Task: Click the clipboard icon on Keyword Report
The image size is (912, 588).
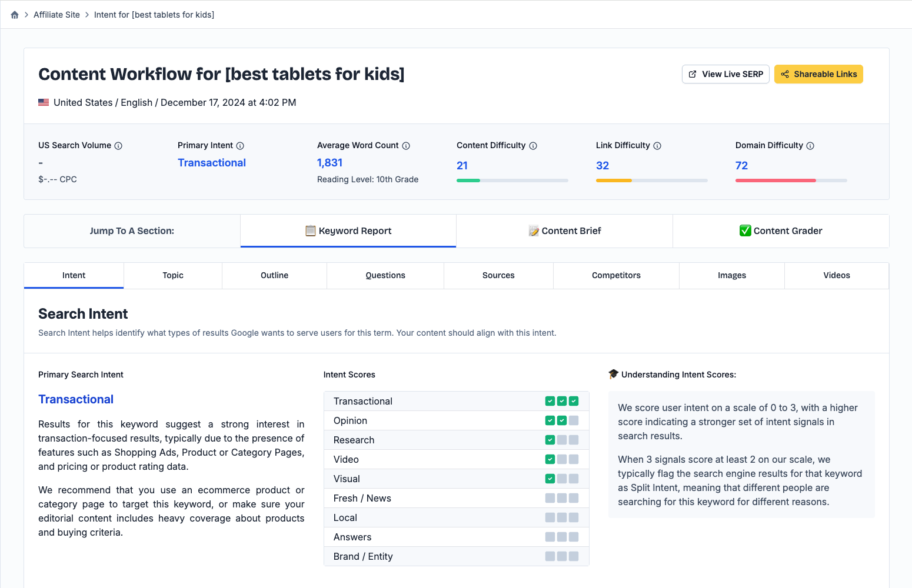Action: [310, 230]
